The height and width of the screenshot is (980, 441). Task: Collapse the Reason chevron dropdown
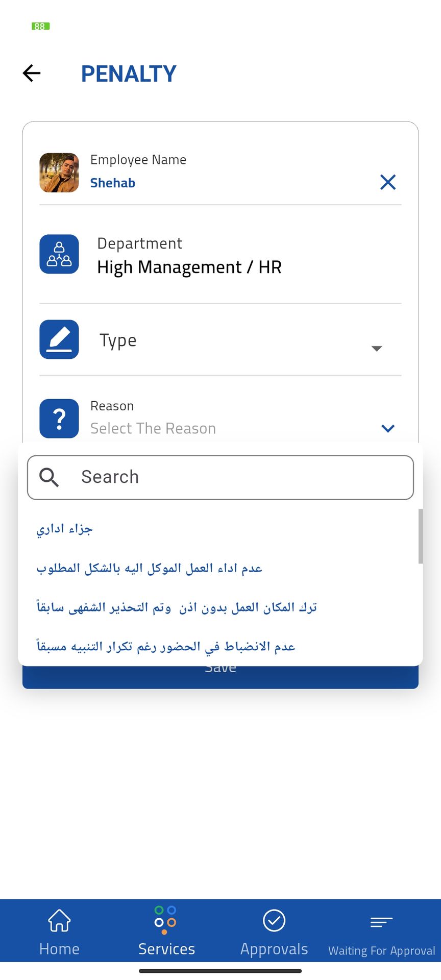tap(388, 428)
